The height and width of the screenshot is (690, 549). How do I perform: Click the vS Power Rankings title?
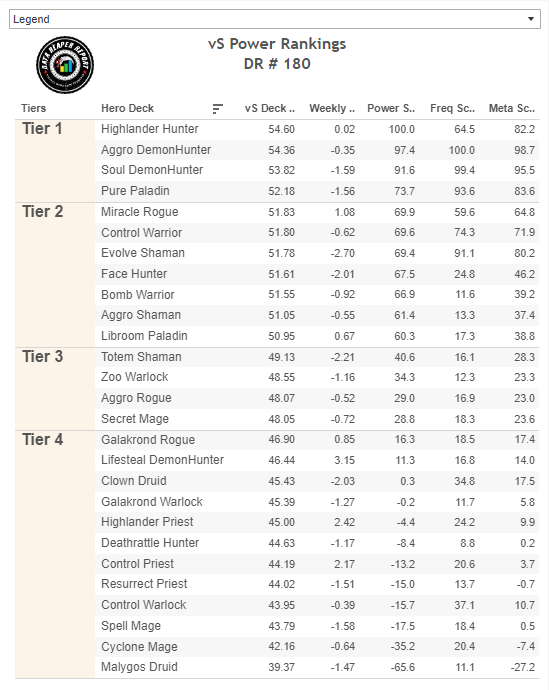click(x=277, y=44)
